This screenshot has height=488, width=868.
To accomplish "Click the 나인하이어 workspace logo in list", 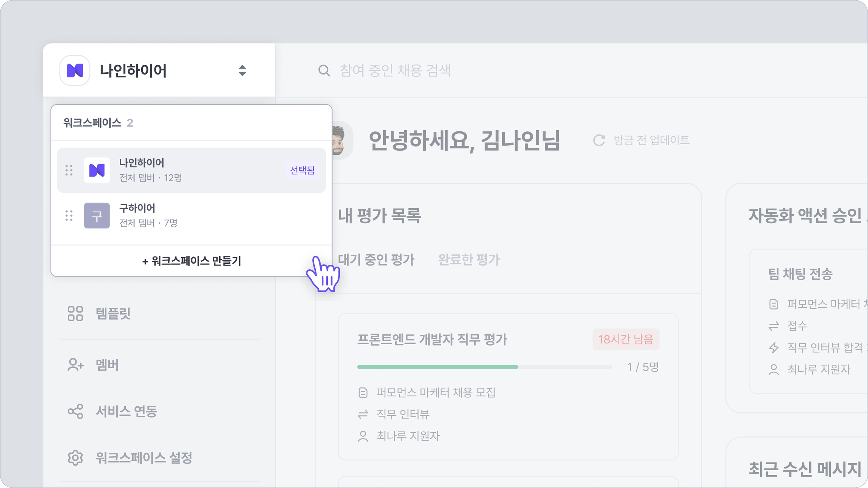I will tap(97, 170).
